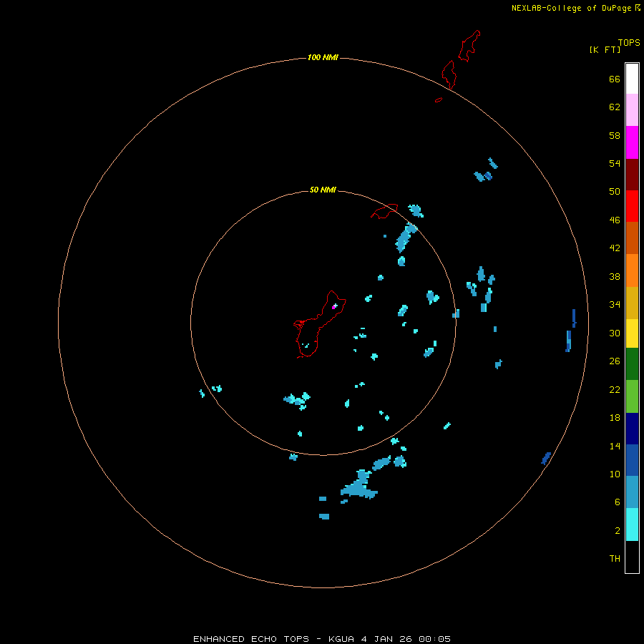
Task: Click the light pink 62 kft swatch
Action: pos(632,110)
